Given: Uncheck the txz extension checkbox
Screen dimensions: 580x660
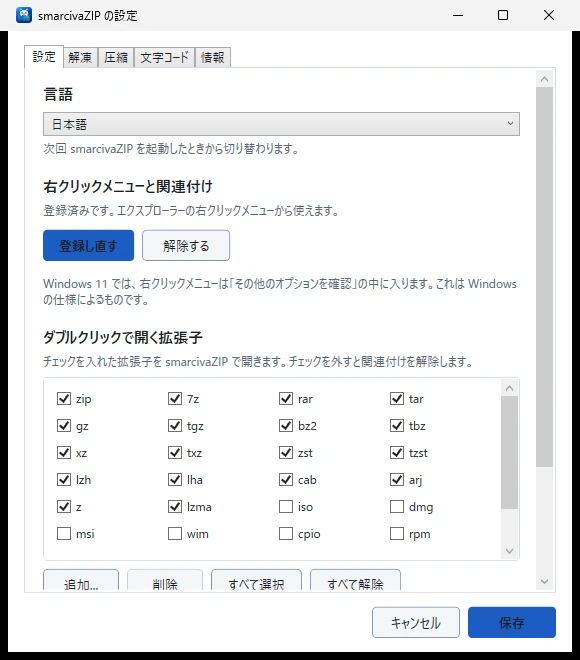Looking at the screenshot, I should [x=175, y=452].
